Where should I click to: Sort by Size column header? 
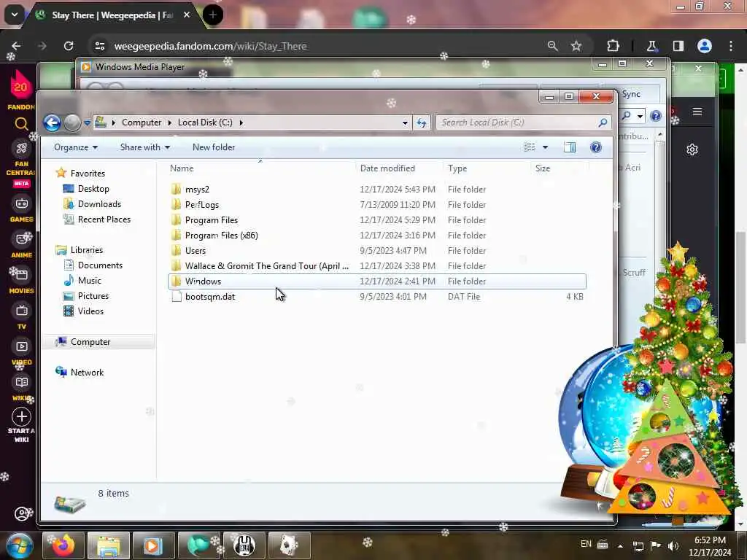coord(543,168)
